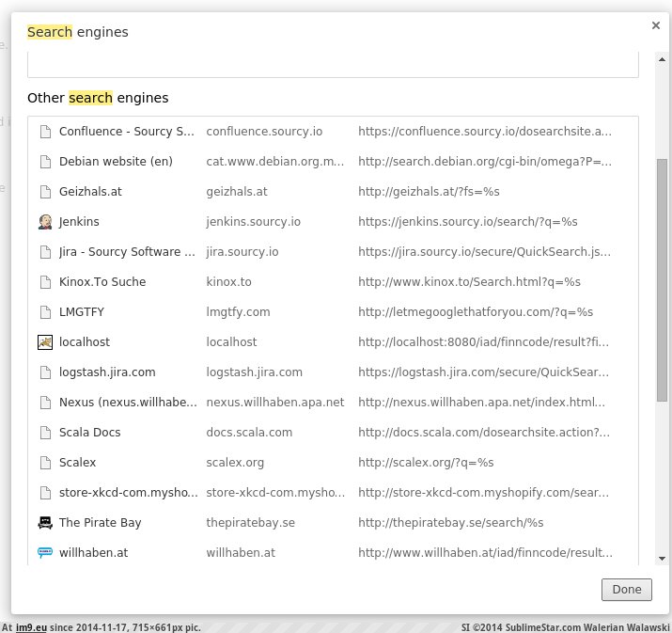Click the Geizhals.at document icon
This screenshot has width=672, height=633.
45,192
